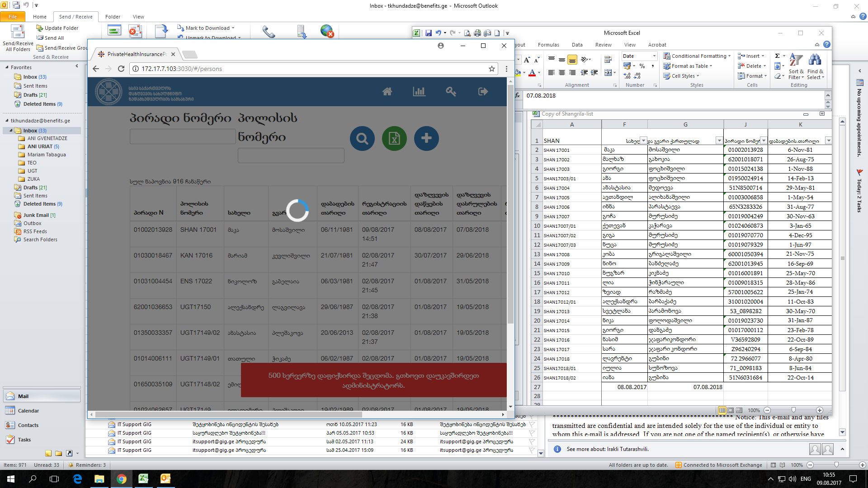Open the bar chart statistics icon
The width and height of the screenshot is (868, 488).
(419, 92)
